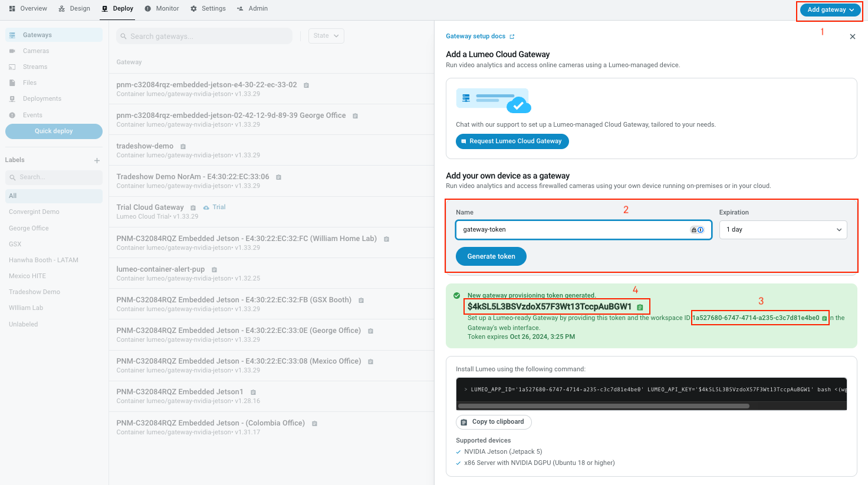This screenshot has height=485, width=868.
Task: Open the Trial Cloud Gateway entry
Action: point(271,212)
